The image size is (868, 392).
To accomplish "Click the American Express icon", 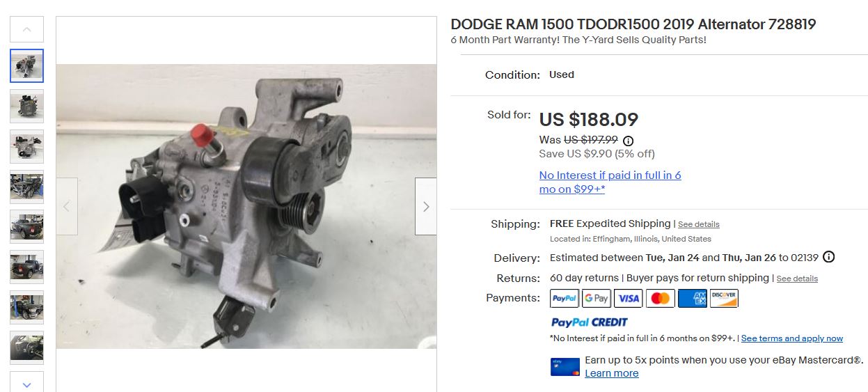I will pos(693,298).
